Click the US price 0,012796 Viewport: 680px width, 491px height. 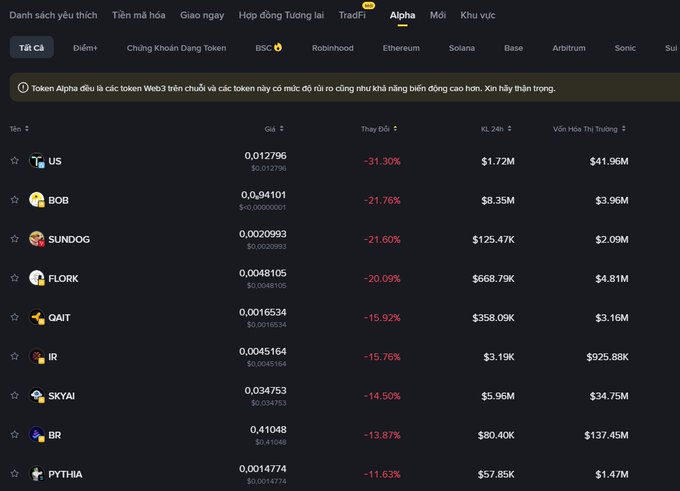[265, 155]
